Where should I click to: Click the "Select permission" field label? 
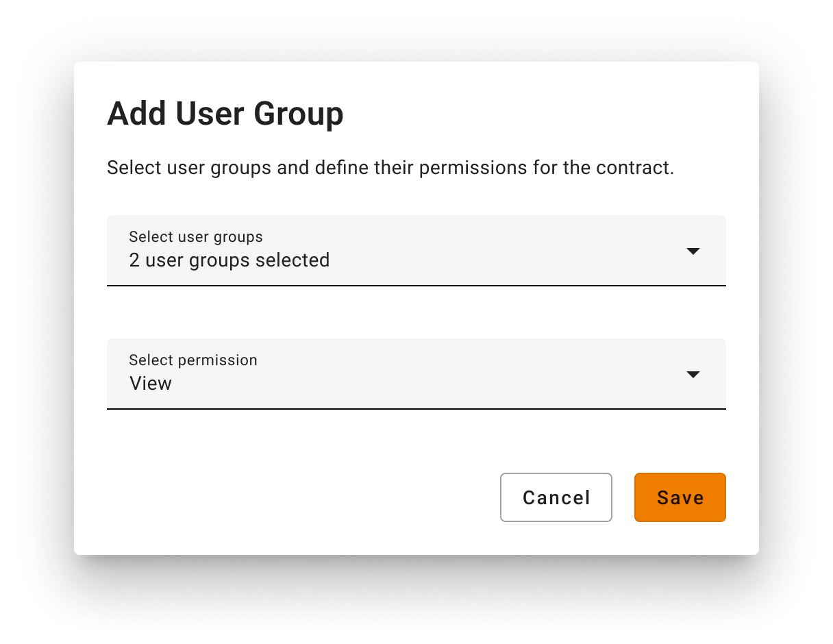tap(193, 360)
